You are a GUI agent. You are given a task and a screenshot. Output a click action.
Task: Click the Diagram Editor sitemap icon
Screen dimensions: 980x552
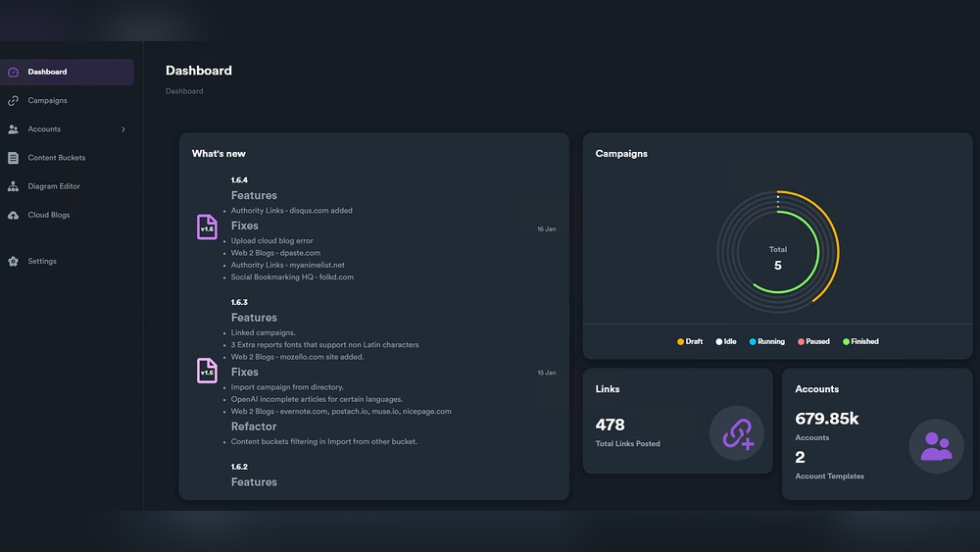[x=13, y=186]
